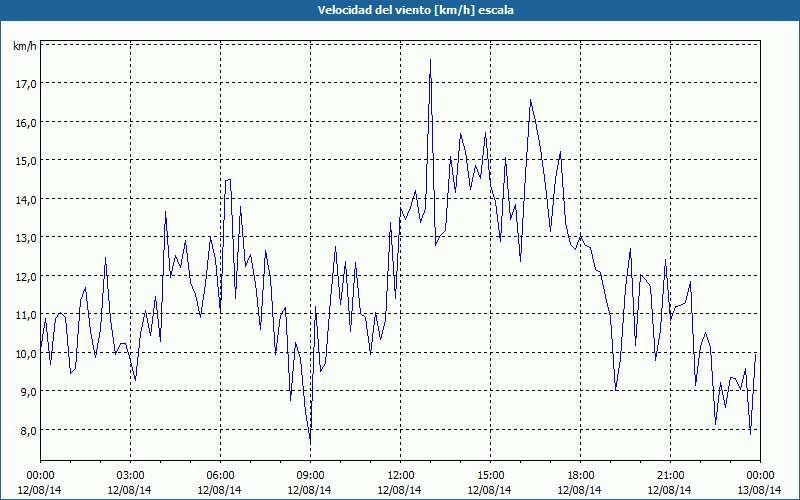
Task: Click the '11,0' y-axis value
Action: pos(26,315)
